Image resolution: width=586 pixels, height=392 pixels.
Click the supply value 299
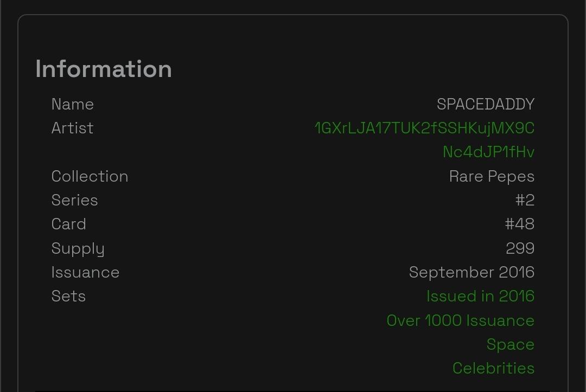[520, 248]
